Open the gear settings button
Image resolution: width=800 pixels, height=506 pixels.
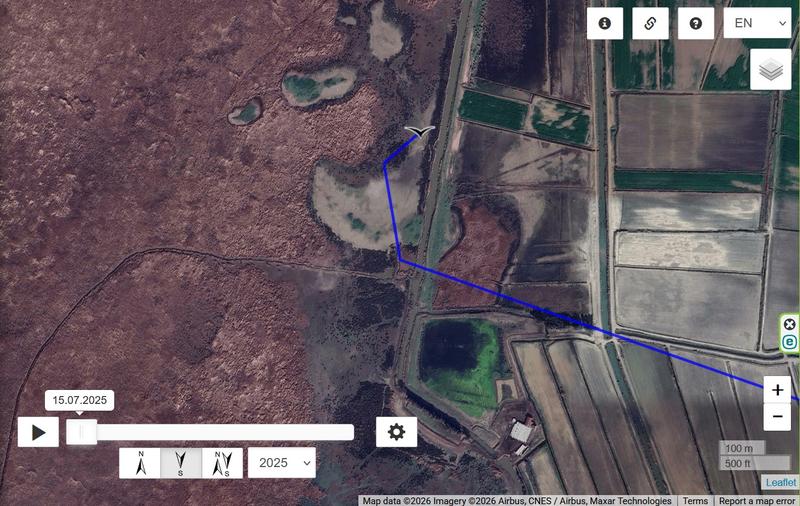[x=396, y=432]
